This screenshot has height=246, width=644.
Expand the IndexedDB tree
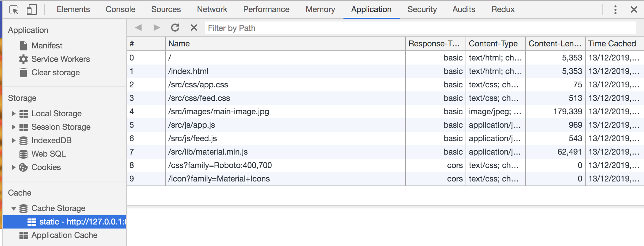click(14, 140)
